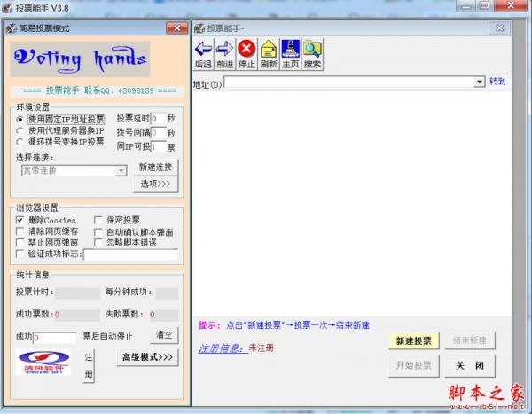
Task: Click the 投票能手 V3.8 title bar icon
Action: tap(7, 7)
